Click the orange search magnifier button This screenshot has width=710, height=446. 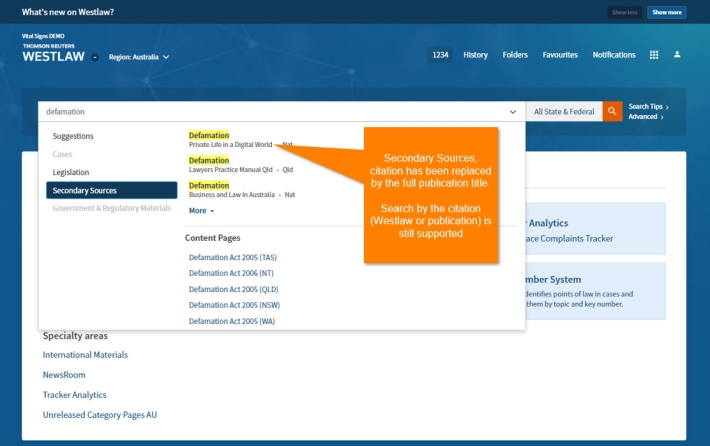[x=612, y=111]
